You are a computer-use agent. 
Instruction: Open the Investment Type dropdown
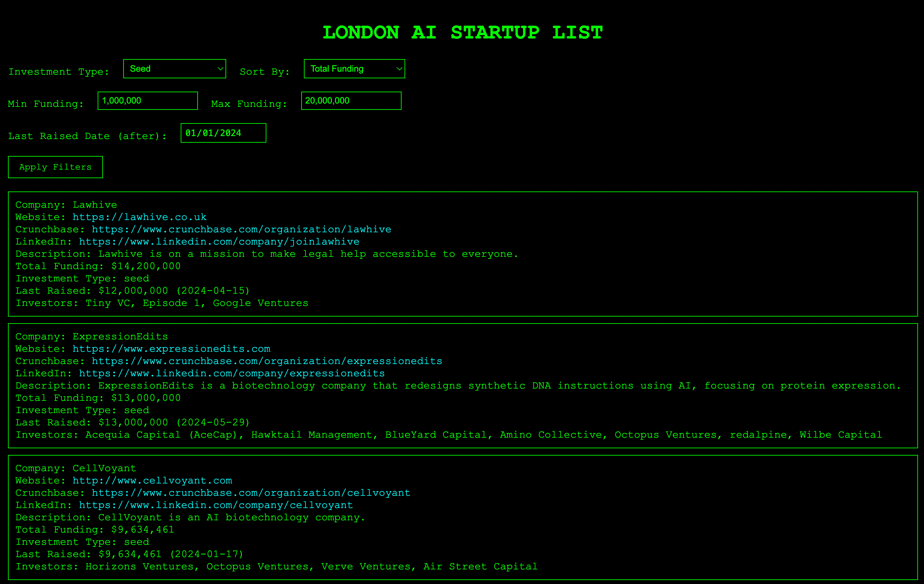[174, 69]
